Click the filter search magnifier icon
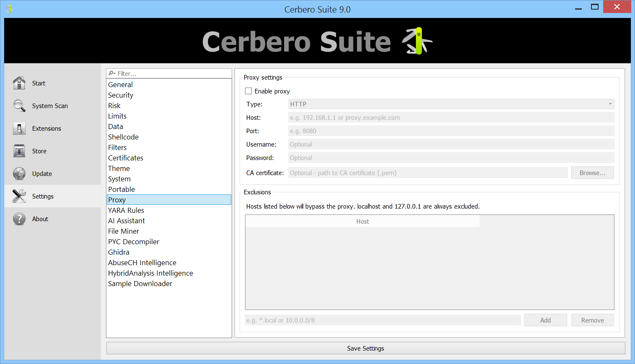635x364 pixels. (112, 73)
